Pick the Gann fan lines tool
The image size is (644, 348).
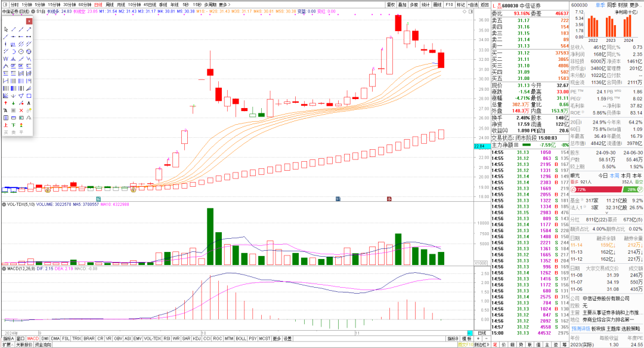click(6, 96)
